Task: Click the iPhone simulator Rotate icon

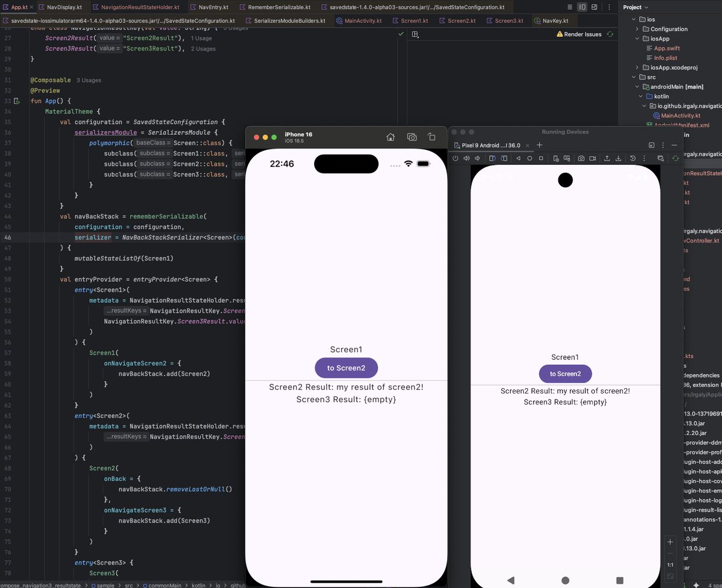Action: click(432, 137)
